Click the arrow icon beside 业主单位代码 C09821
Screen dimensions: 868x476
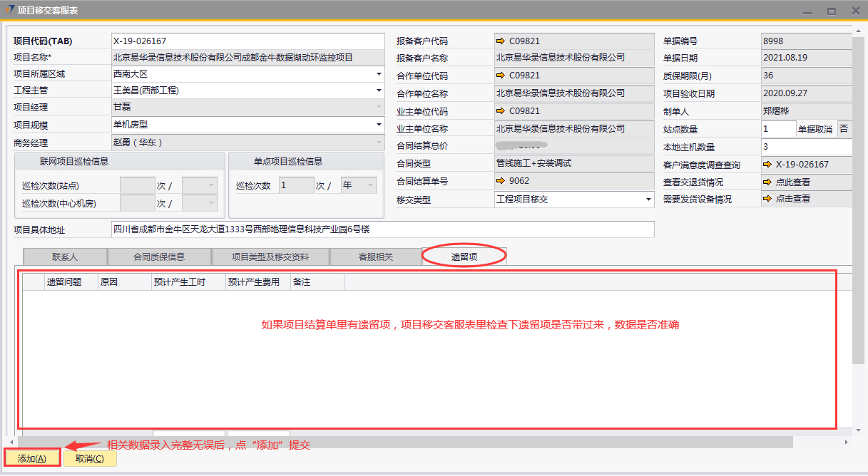click(501, 111)
